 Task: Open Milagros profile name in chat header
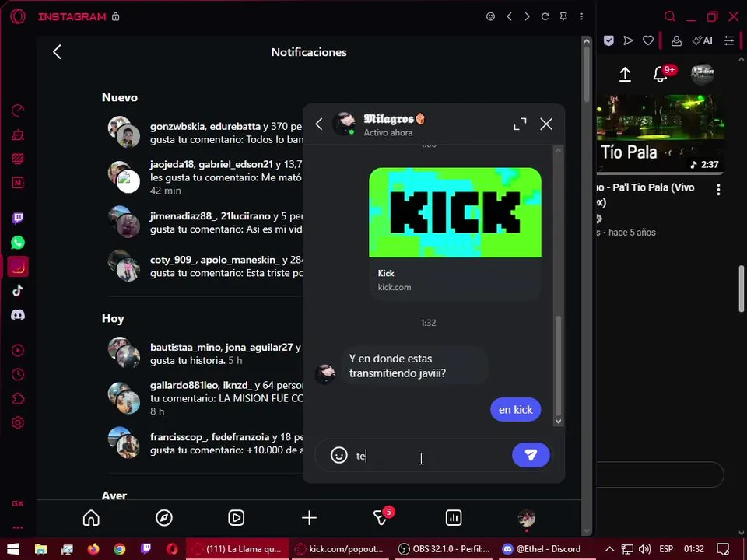click(394, 118)
